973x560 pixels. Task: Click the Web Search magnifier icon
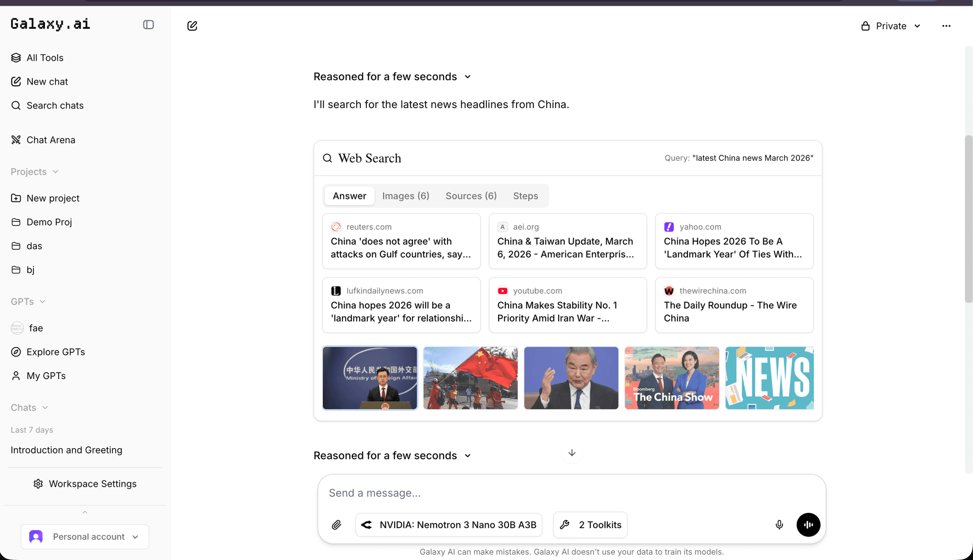click(327, 158)
